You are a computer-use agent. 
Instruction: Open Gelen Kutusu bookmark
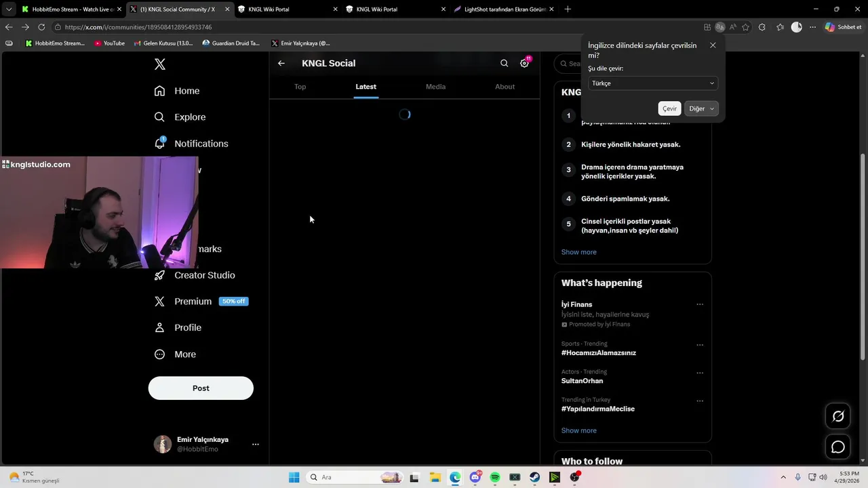163,43
